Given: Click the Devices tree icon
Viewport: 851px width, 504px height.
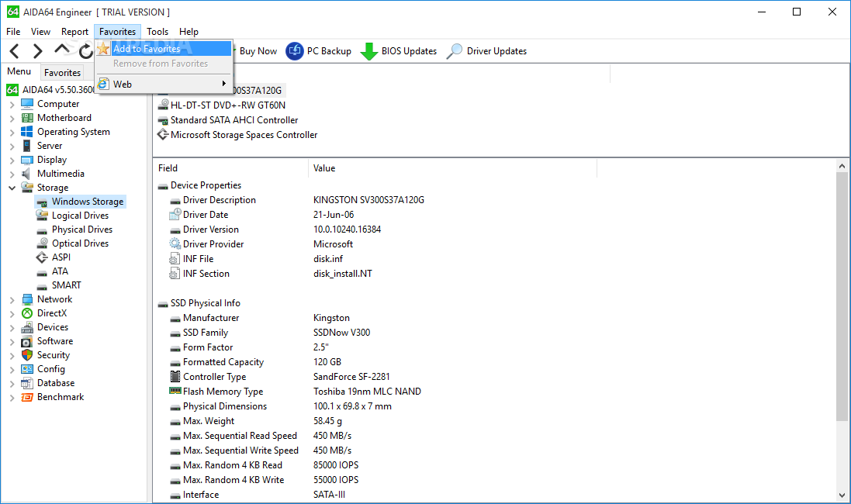Looking at the screenshot, I should (x=27, y=327).
